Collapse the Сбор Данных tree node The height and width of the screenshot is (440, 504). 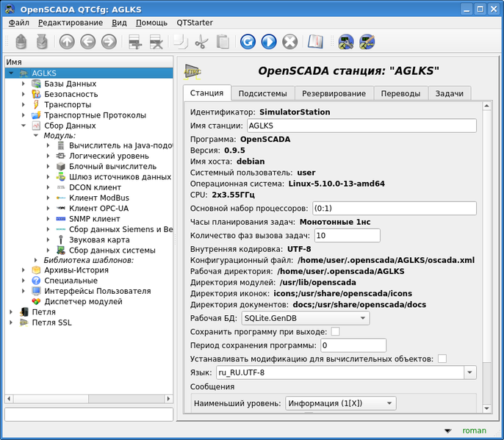24,126
